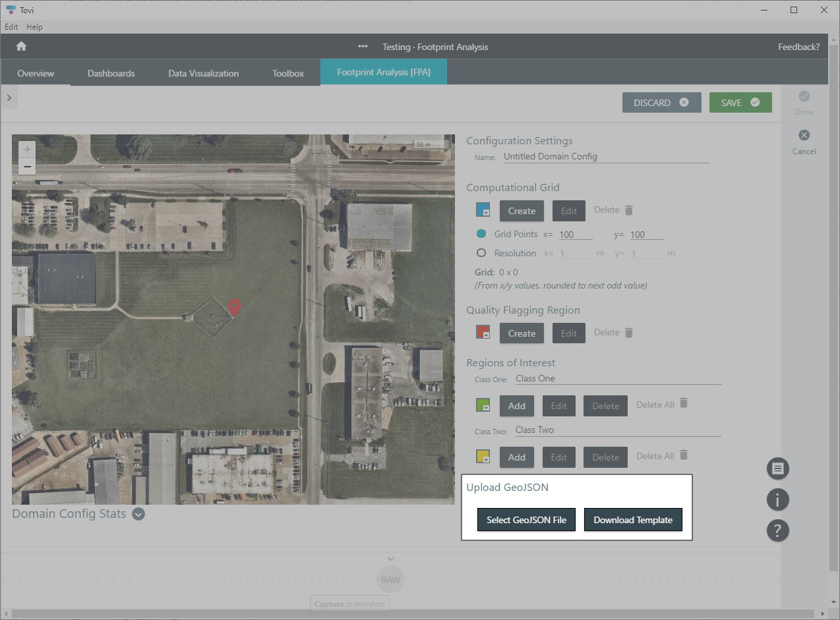This screenshot has width=840, height=620.
Task: Click the Cancel icon in the right panel
Action: point(804,134)
